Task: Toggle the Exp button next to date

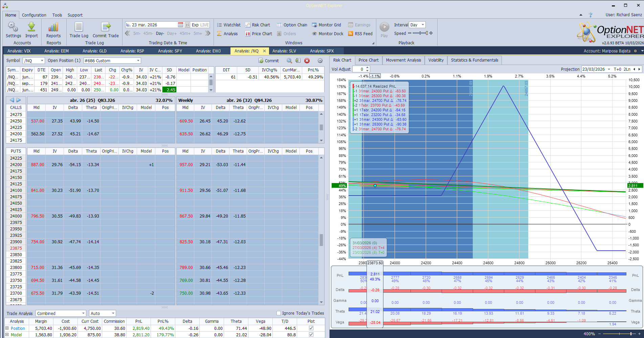Action: (x=195, y=25)
